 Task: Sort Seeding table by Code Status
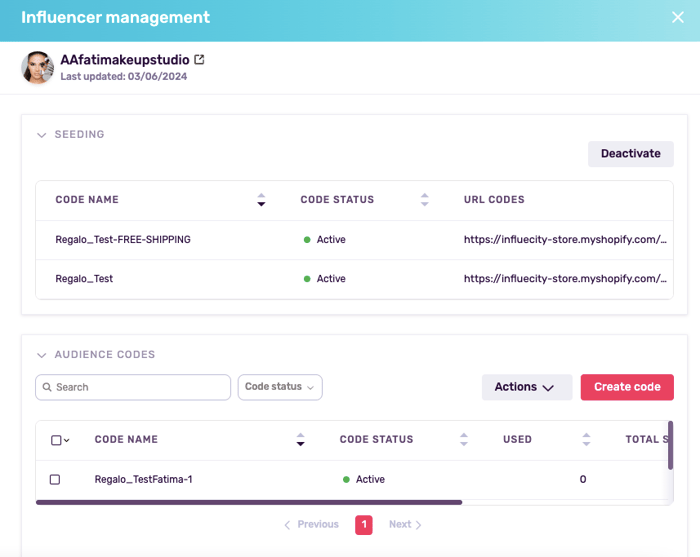(424, 200)
